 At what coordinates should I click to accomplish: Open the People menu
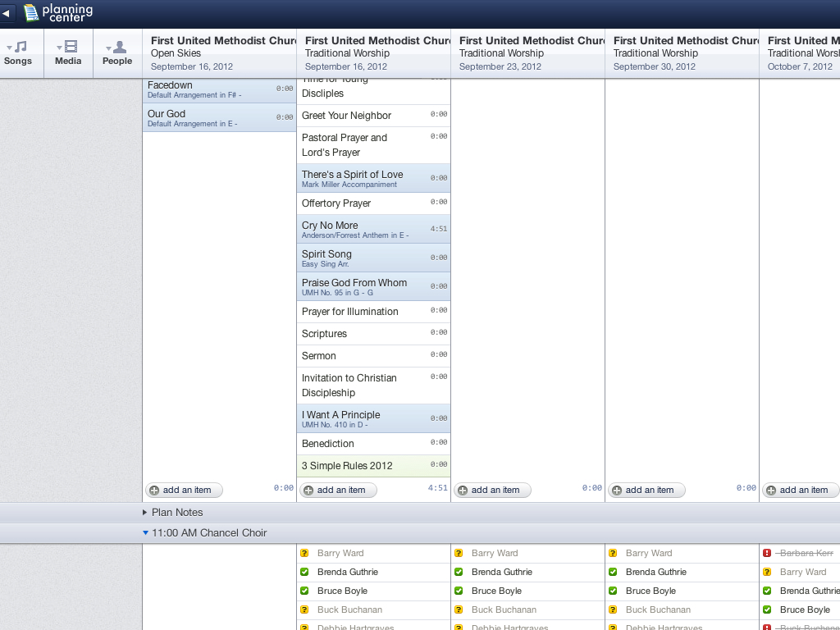pyautogui.click(x=117, y=53)
